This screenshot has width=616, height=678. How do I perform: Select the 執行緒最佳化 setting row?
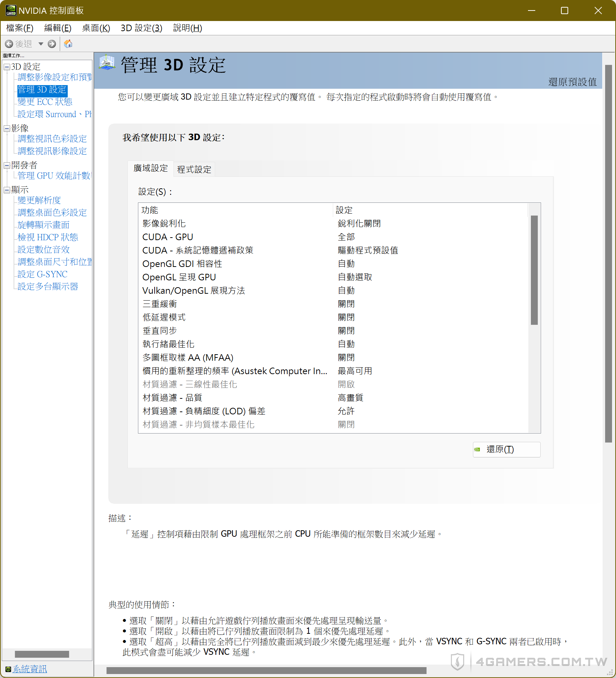coord(333,344)
